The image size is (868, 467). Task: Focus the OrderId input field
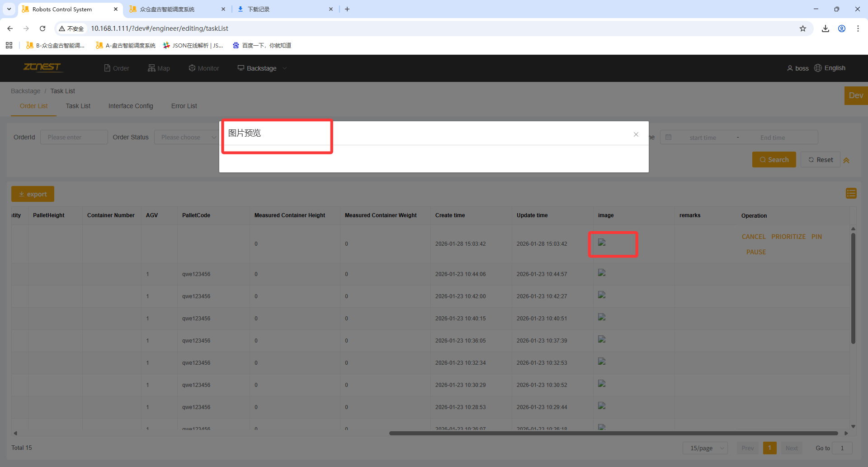[74, 137]
